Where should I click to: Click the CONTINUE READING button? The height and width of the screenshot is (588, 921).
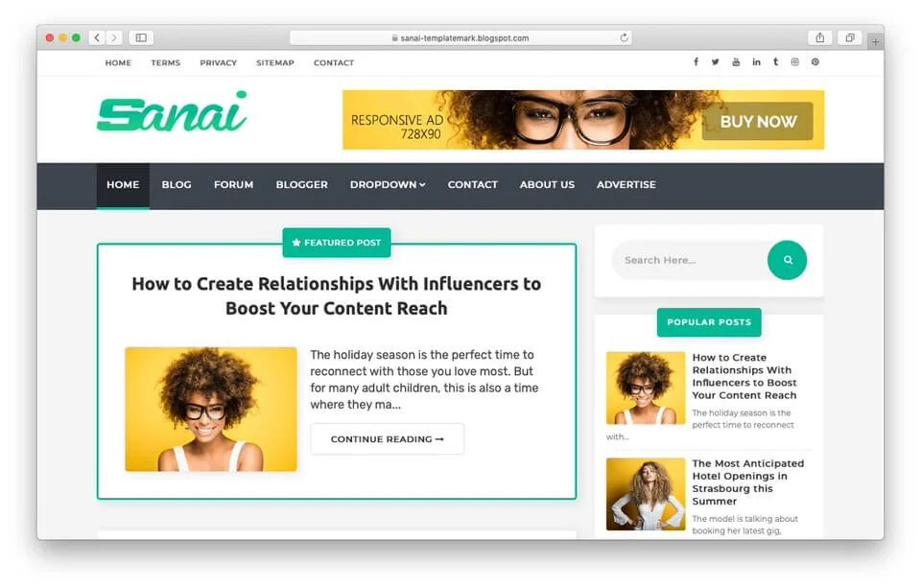pos(387,438)
